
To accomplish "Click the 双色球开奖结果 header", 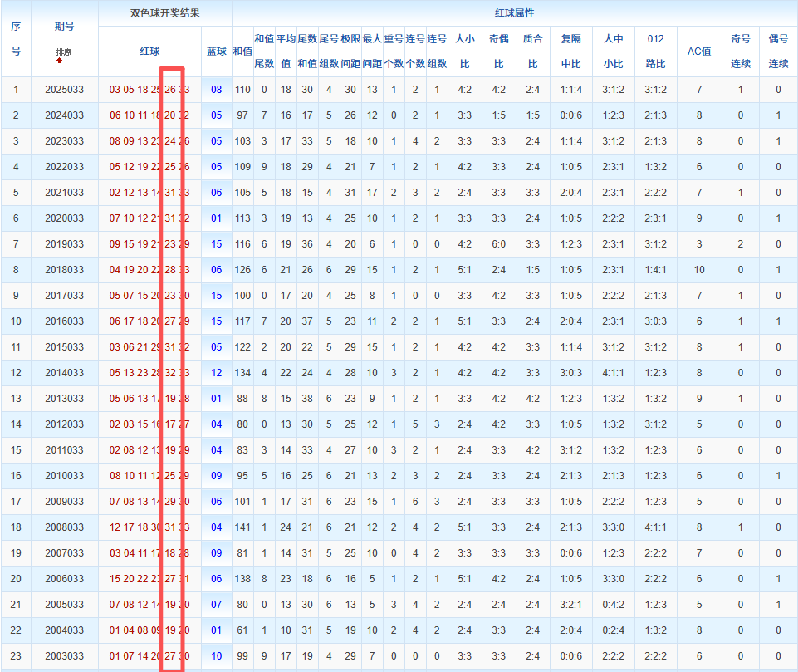I will tap(165, 13).
